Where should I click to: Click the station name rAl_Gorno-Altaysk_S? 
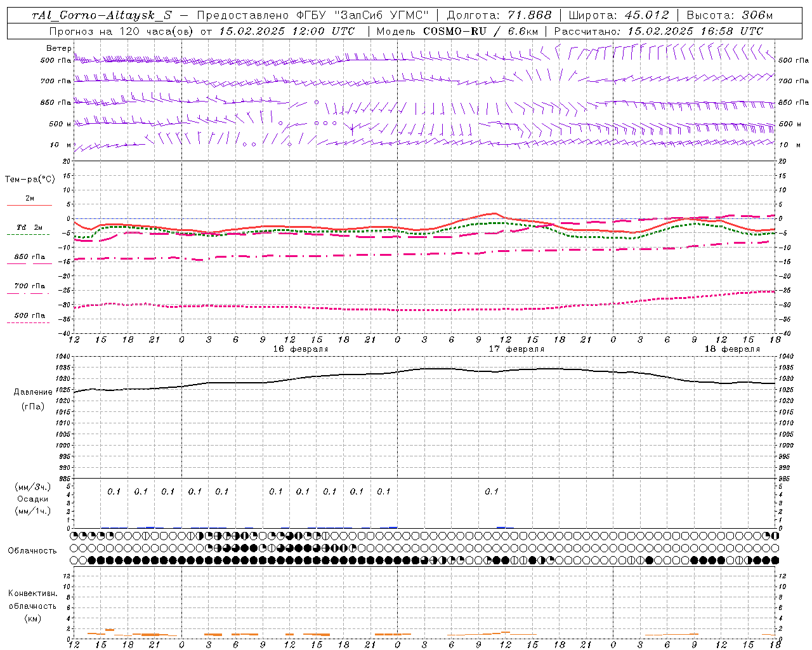pyautogui.click(x=101, y=16)
